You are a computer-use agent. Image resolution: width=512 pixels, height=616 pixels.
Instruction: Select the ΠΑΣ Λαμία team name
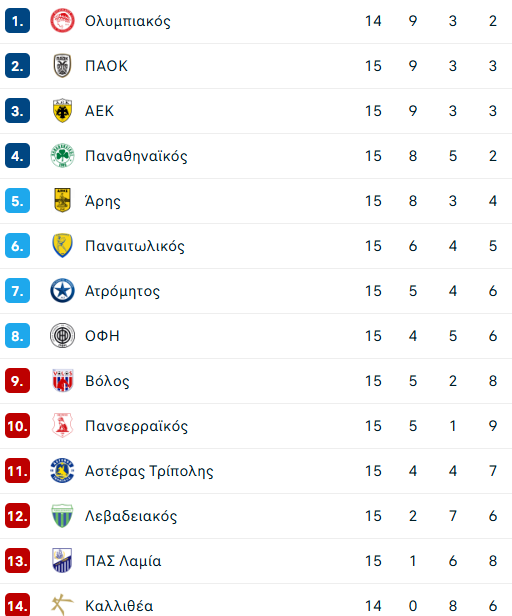[123, 561]
